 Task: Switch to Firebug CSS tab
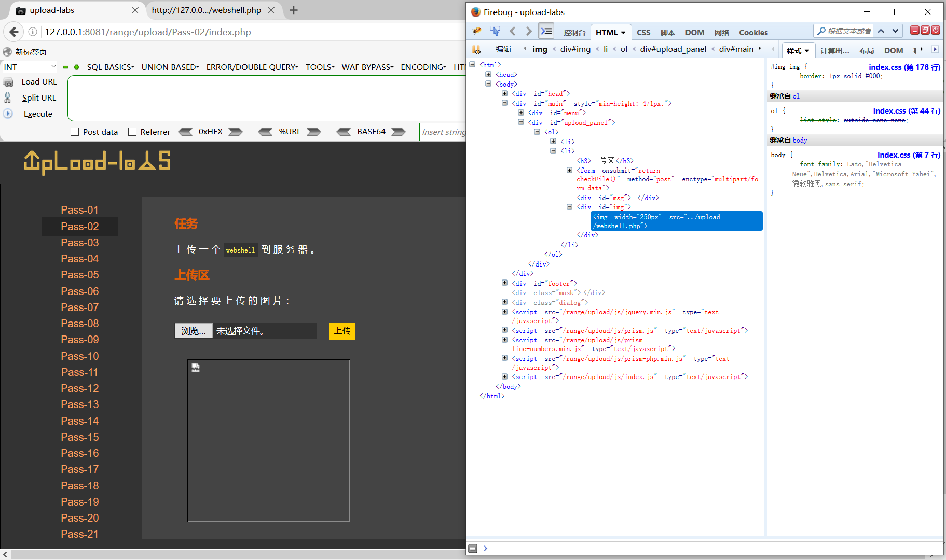(643, 33)
